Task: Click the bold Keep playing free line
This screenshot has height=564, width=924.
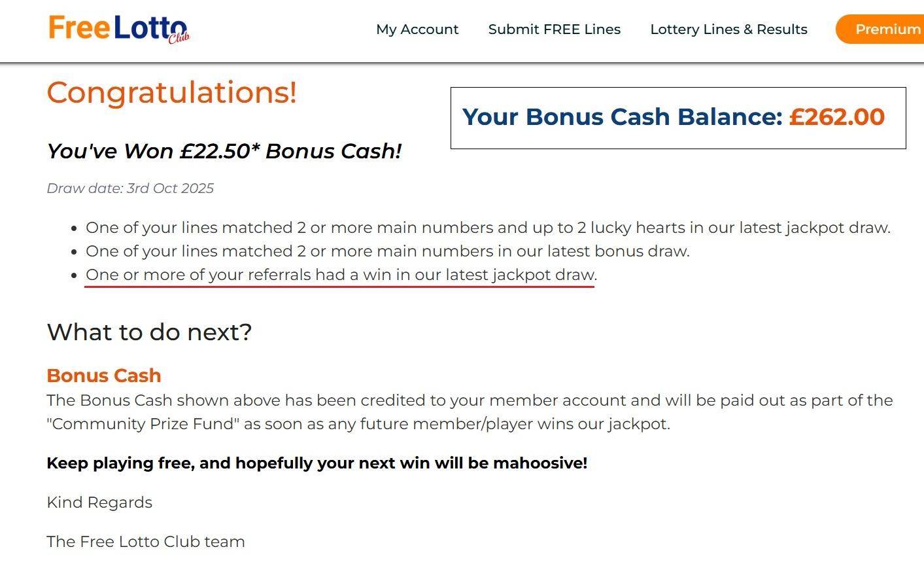Action: (x=317, y=463)
